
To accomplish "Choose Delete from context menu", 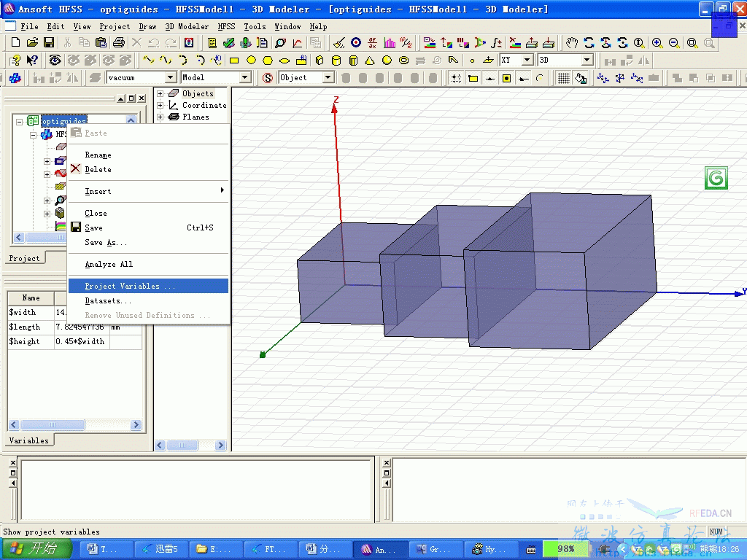I will tap(149, 169).
